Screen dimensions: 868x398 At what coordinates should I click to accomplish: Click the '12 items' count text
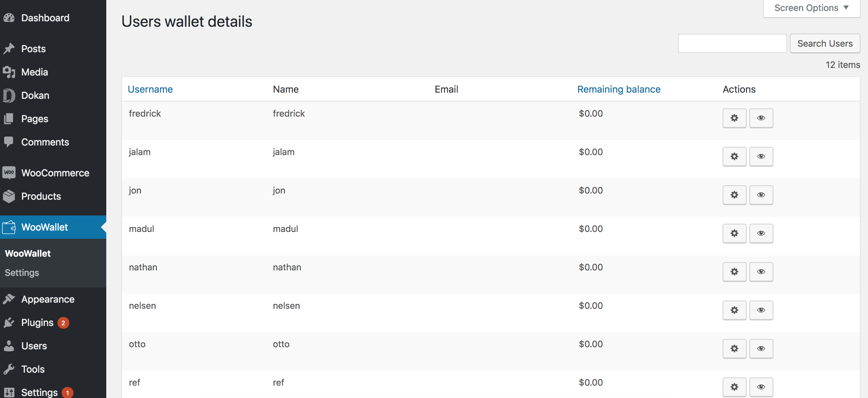point(843,65)
